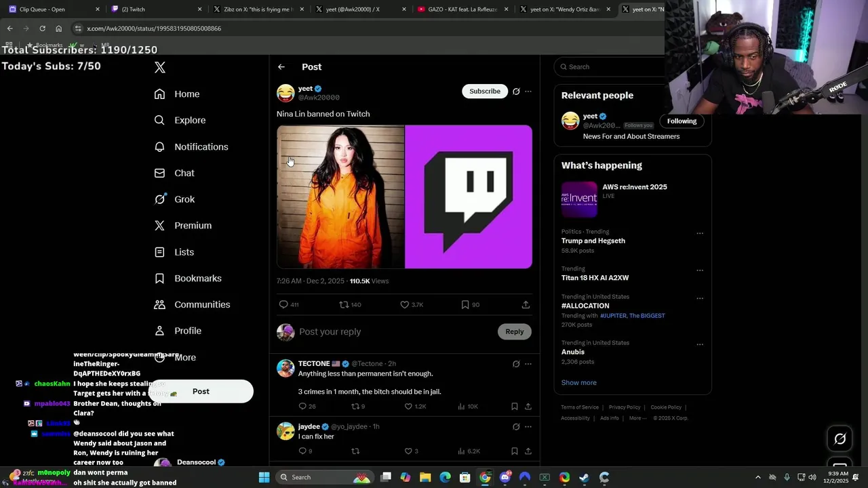Open Steam from the taskbar
The height and width of the screenshot is (488, 868).
coord(584,477)
